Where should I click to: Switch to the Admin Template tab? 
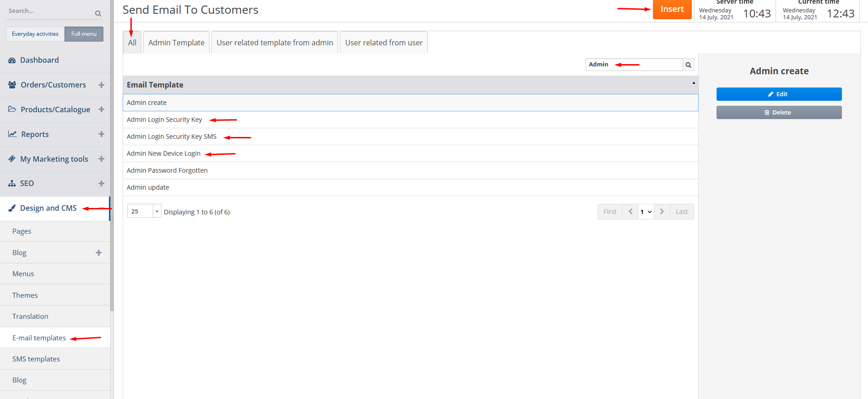(176, 43)
